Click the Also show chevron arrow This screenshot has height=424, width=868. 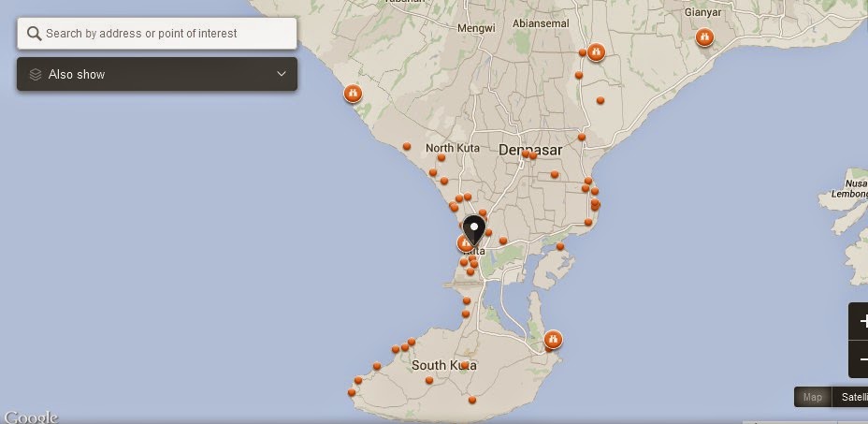(x=282, y=74)
